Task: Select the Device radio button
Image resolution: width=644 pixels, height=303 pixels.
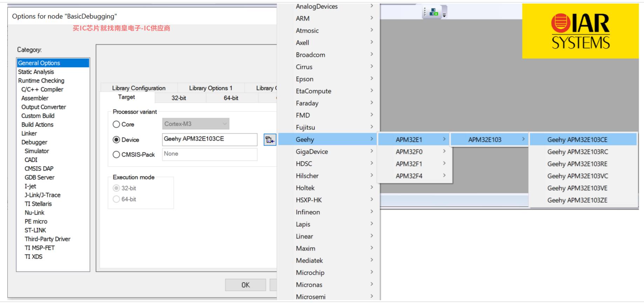Action: point(116,140)
